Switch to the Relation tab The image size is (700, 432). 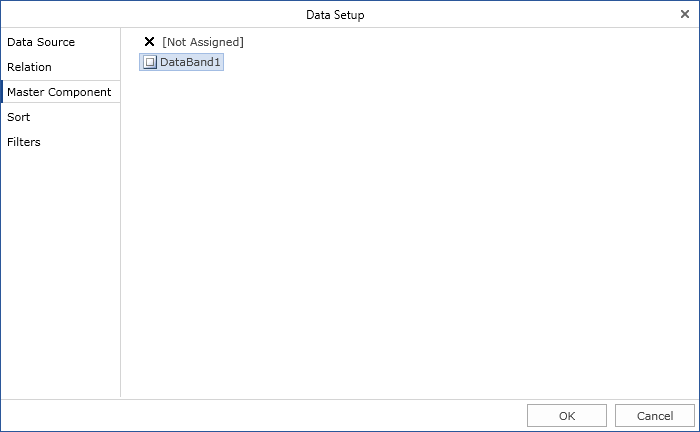pos(30,67)
